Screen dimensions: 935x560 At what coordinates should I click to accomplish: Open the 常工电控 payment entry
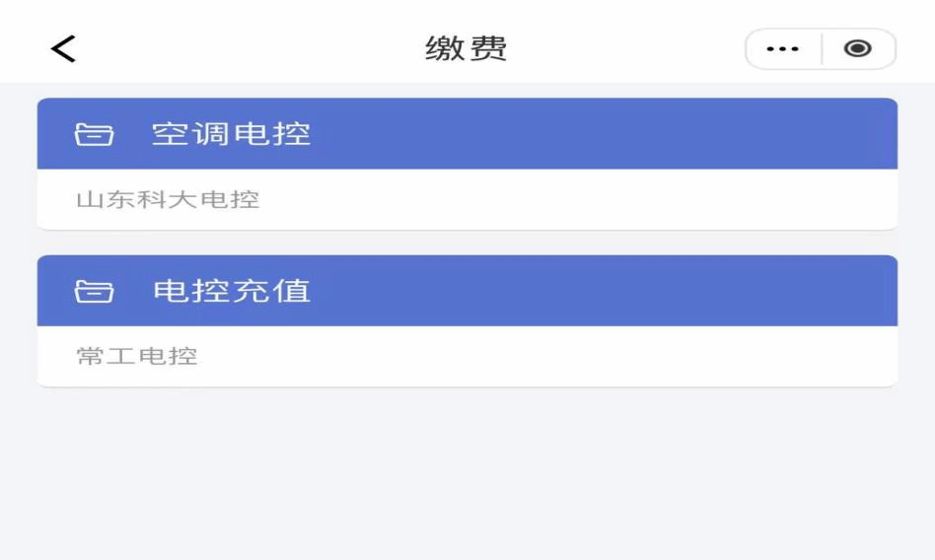[x=137, y=356]
